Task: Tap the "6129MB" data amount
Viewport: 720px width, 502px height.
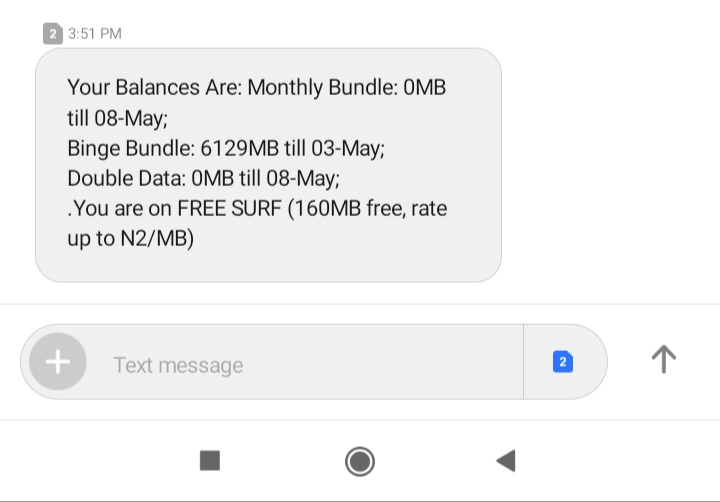Action: (x=239, y=148)
